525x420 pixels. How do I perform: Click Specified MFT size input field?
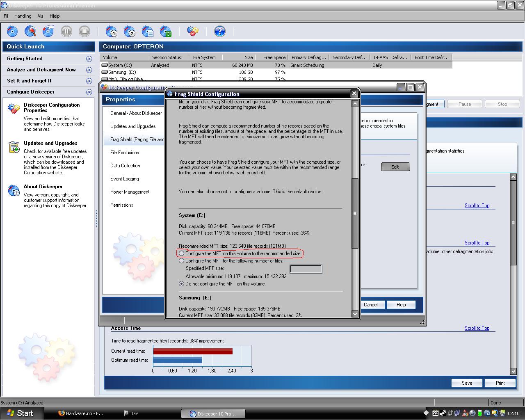306,269
